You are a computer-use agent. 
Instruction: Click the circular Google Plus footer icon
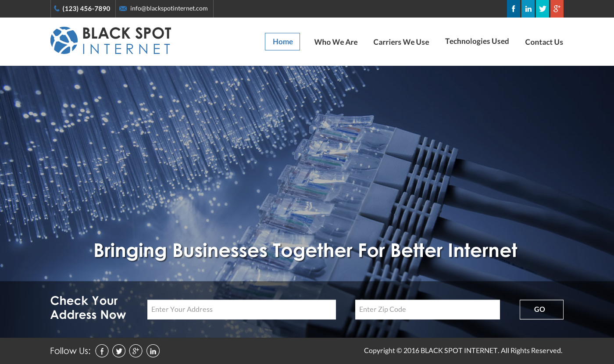136,351
